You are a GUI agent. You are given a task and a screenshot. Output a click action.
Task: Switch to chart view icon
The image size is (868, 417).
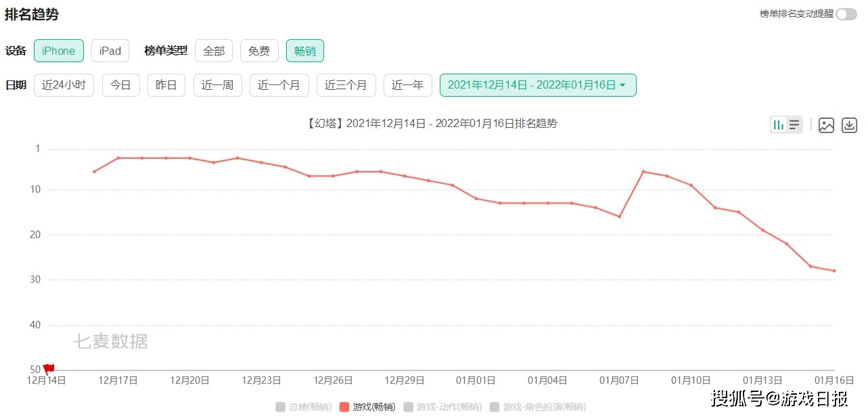[779, 125]
